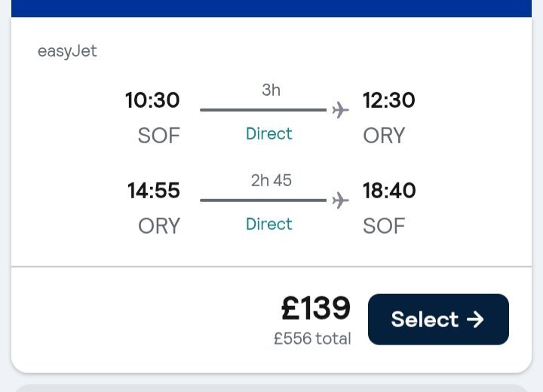
Task: Click the return ORY departure airport code
Action: [x=159, y=226]
